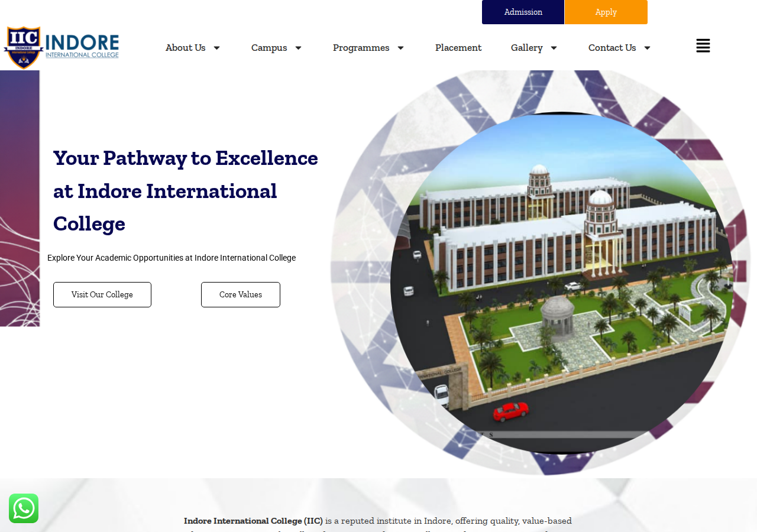Open the WhatsApp chat icon

click(x=24, y=508)
